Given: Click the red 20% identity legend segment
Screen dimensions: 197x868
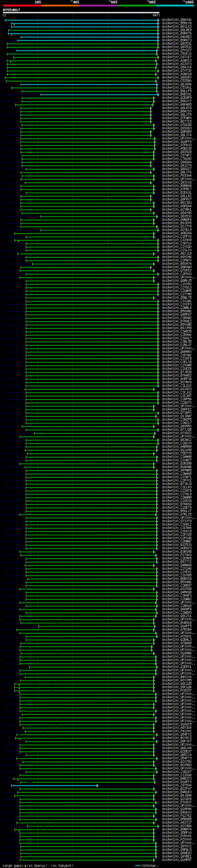Looking at the screenshot, I should tap(22, 6).
